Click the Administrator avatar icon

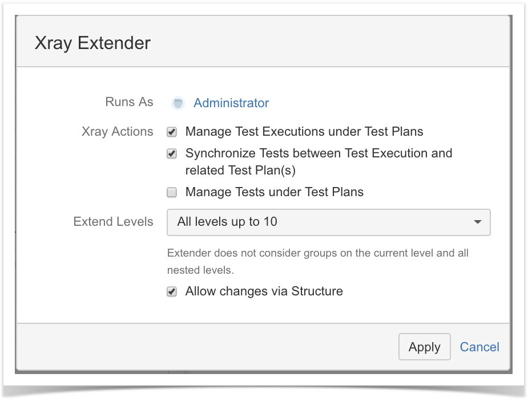[x=178, y=103]
